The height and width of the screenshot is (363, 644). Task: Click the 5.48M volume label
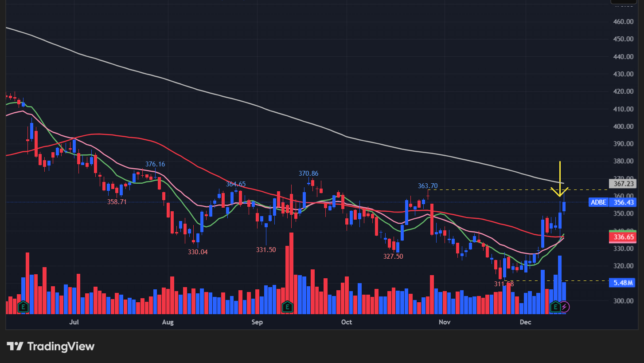[623, 283]
